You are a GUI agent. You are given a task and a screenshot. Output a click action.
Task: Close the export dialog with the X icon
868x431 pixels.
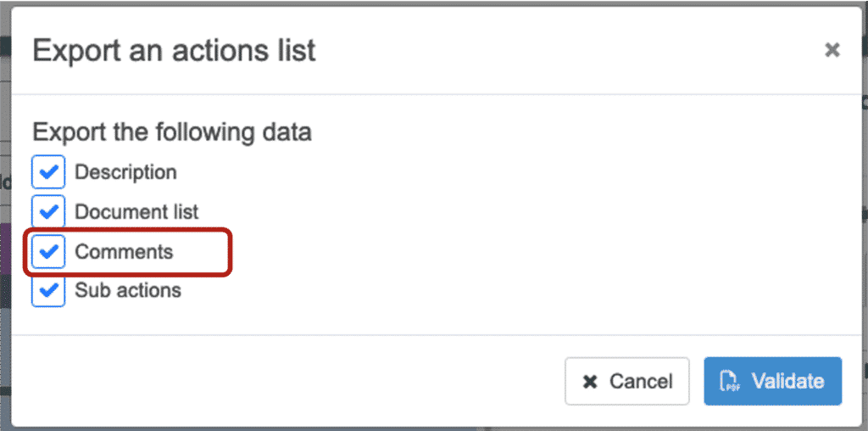[832, 50]
